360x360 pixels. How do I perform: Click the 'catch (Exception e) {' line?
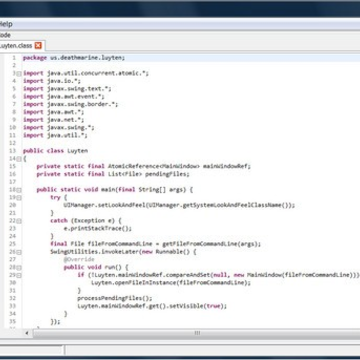tap(86, 221)
